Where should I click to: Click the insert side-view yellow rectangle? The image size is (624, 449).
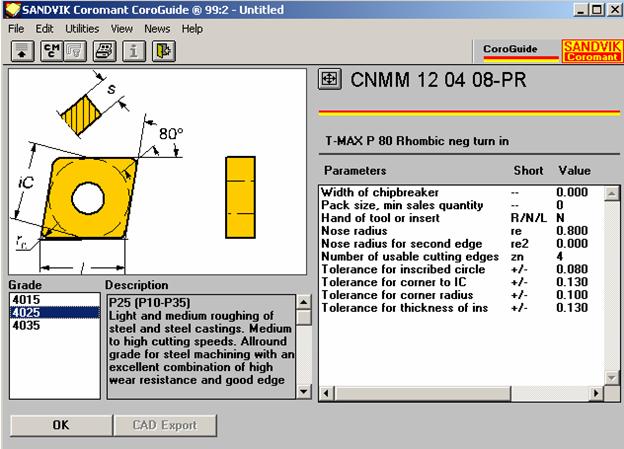[x=240, y=197]
